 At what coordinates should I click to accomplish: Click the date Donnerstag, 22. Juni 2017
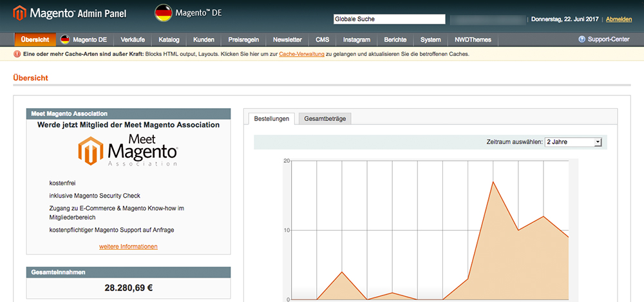tap(566, 19)
